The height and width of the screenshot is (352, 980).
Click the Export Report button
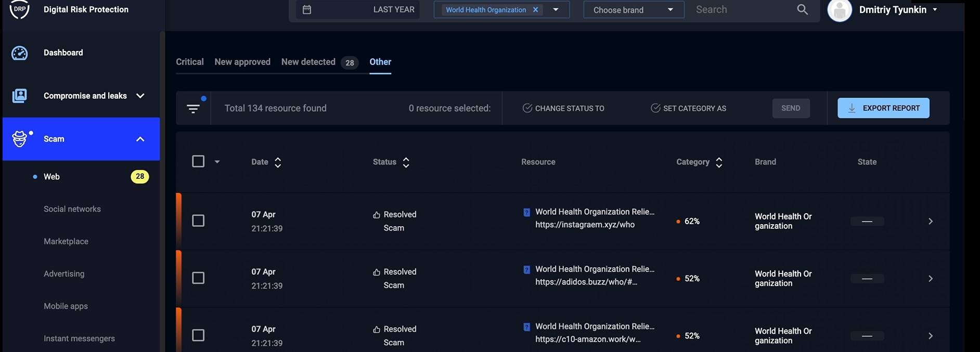pyautogui.click(x=883, y=108)
